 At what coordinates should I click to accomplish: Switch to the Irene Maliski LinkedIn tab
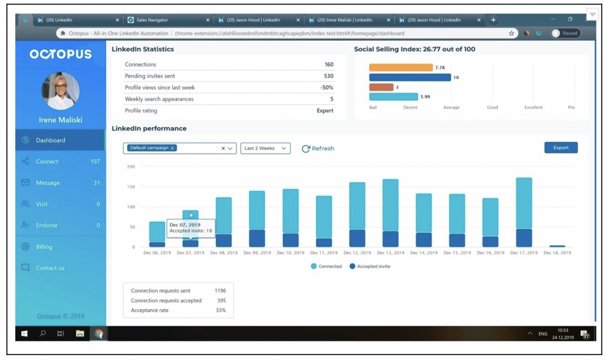pyautogui.click(x=349, y=20)
